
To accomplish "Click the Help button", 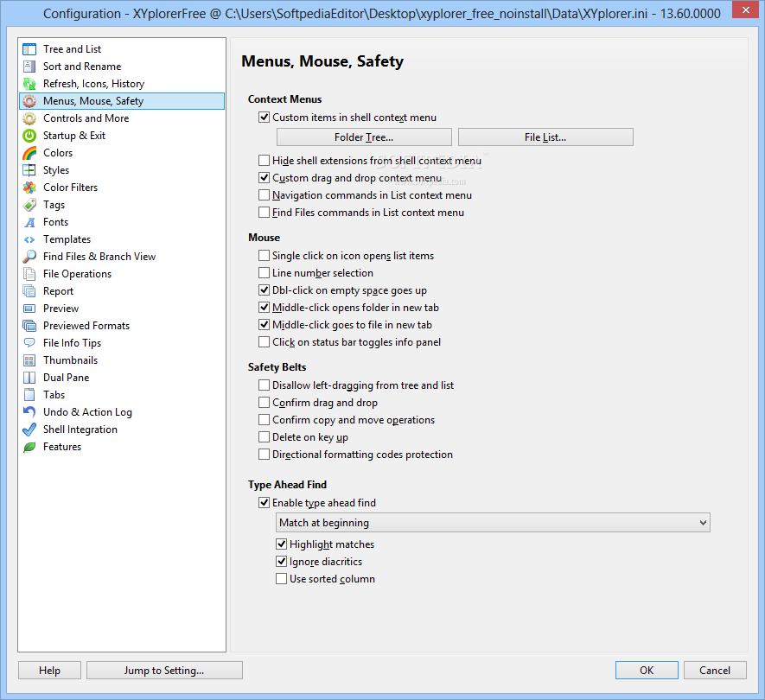I will coord(50,671).
